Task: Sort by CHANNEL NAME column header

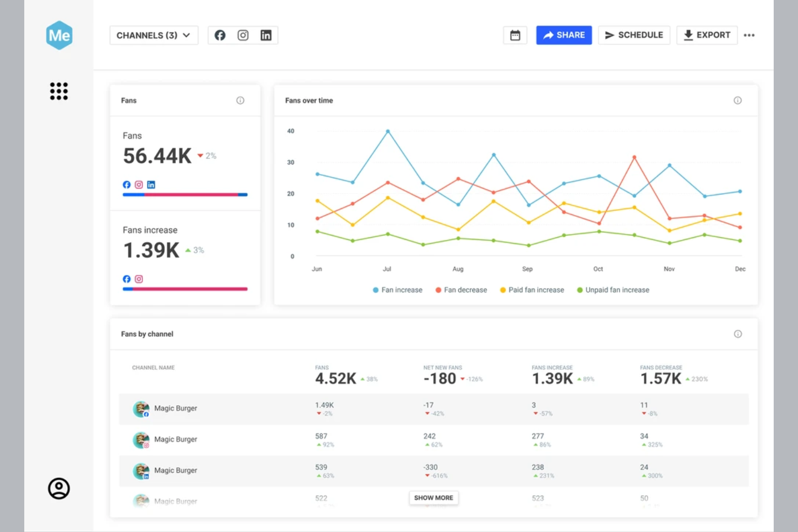Action: click(x=153, y=368)
